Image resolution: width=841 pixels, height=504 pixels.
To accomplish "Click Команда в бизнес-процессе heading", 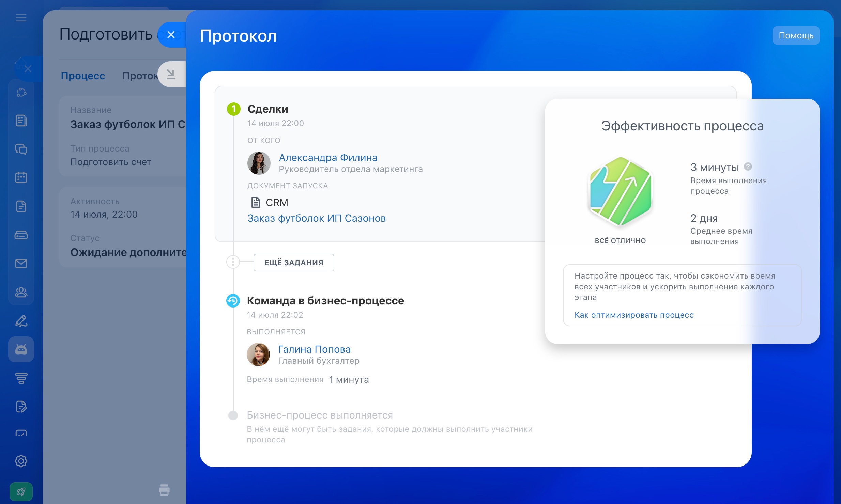I will click(x=325, y=301).
